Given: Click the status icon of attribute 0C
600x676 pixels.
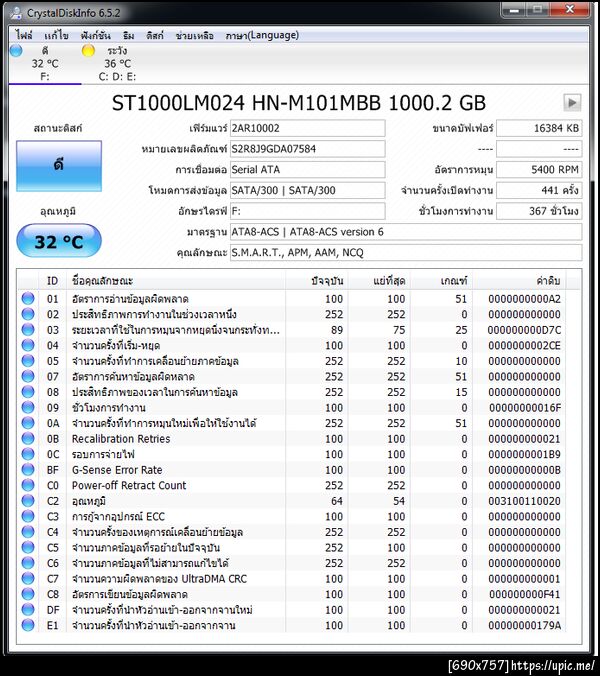Looking at the screenshot, I should point(28,454).
